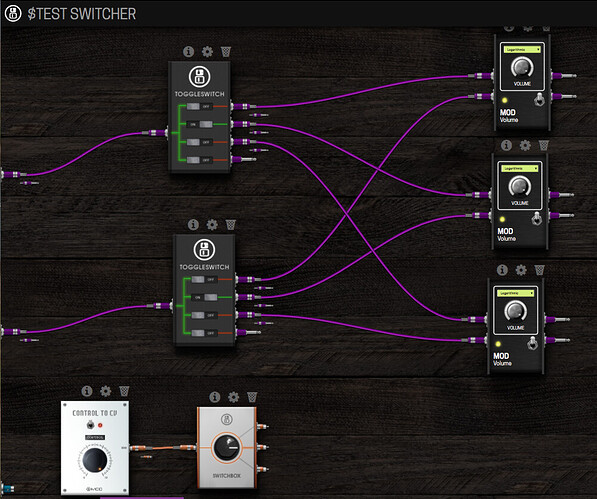
Task: Click the Switchbox orange input jack
Action: click(x=186, y=448)
